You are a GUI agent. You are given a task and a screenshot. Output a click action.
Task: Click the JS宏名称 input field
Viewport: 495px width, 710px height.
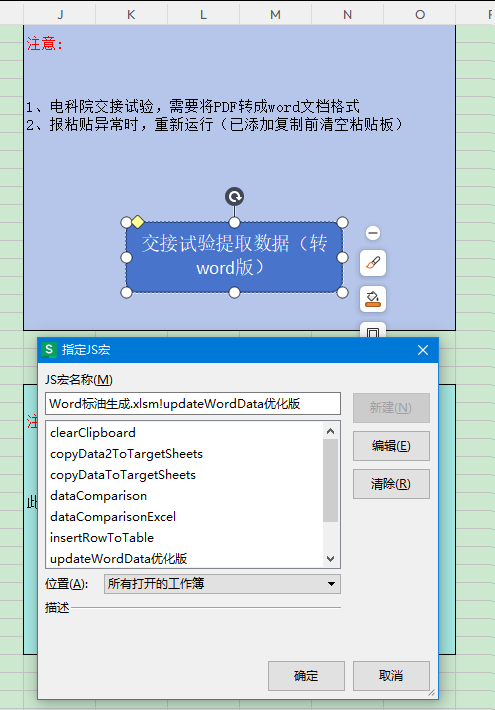pyautogui.click(x=193, y=403)
